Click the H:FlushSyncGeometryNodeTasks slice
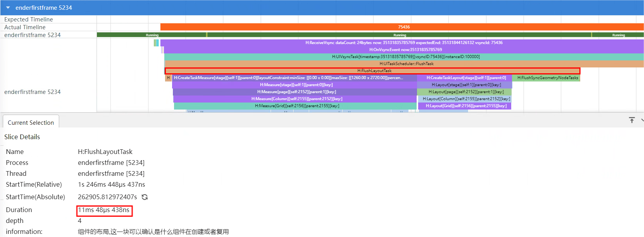This screenshot has width=644, height=237. (x=547, y=78)
